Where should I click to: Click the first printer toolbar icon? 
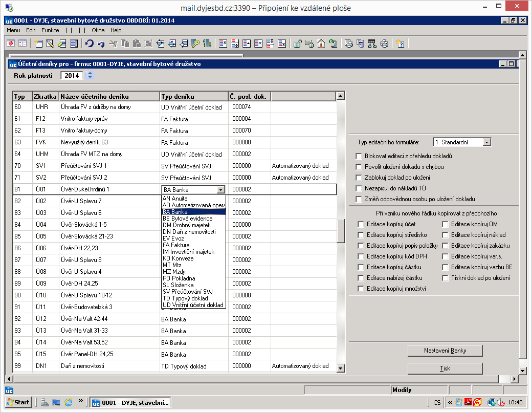coord(348,44)
